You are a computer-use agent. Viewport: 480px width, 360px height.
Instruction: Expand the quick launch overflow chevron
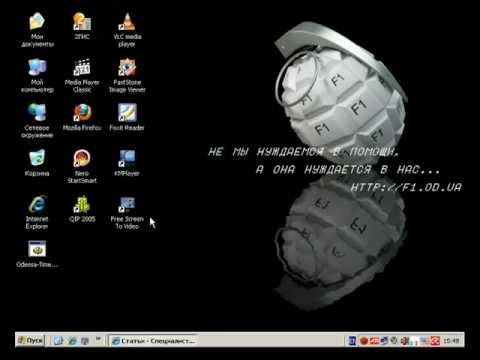point(98,339)
